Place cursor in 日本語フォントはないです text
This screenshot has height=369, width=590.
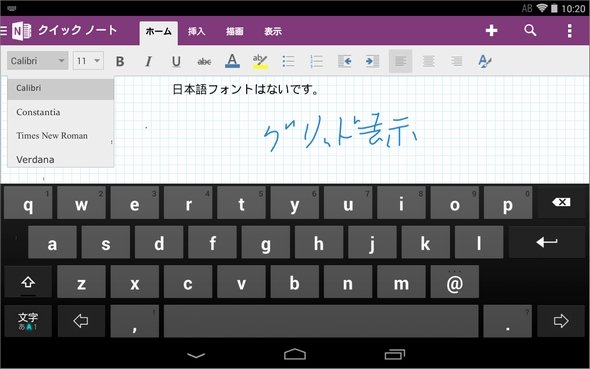coord(246,90)
